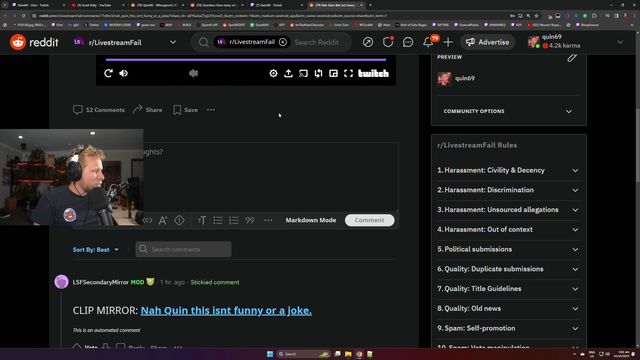Open the Popular arrow icon in header
The width and height of the screenshot is (640, 360).
368,42
